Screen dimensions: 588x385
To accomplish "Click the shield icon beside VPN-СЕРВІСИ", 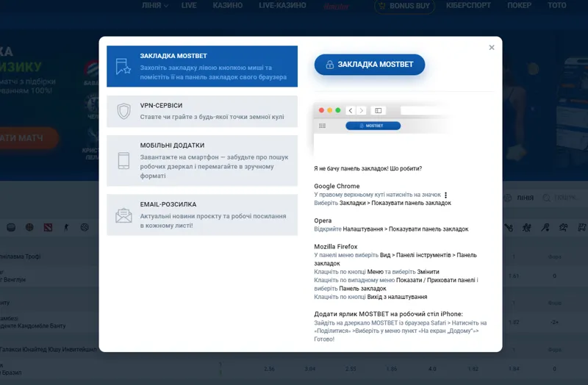I will tap(123, 112).
